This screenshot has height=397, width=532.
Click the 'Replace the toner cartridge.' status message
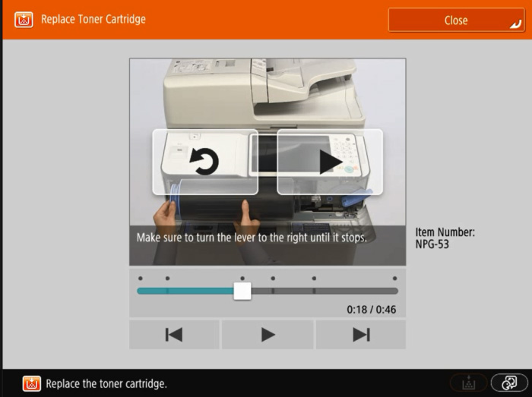pyautogui.click(x=106, y=384)
